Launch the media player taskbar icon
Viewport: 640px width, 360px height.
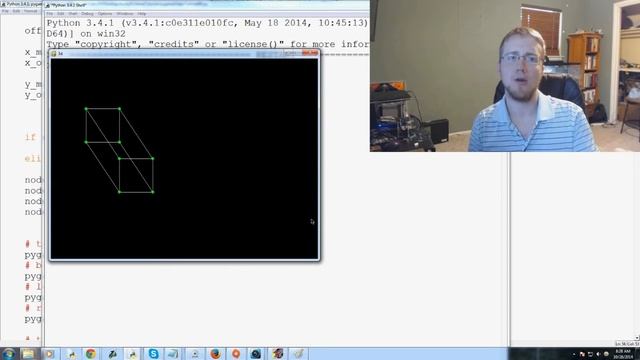click(x=49, y=353)
